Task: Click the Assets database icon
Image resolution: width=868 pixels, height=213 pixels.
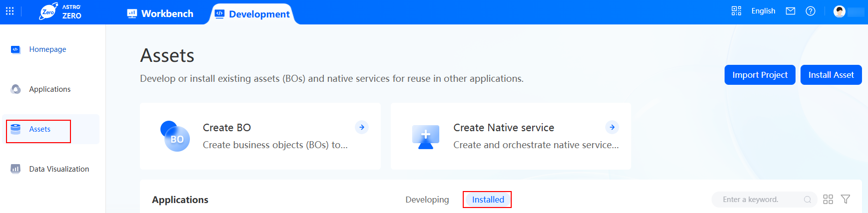Action: point(15,129)
